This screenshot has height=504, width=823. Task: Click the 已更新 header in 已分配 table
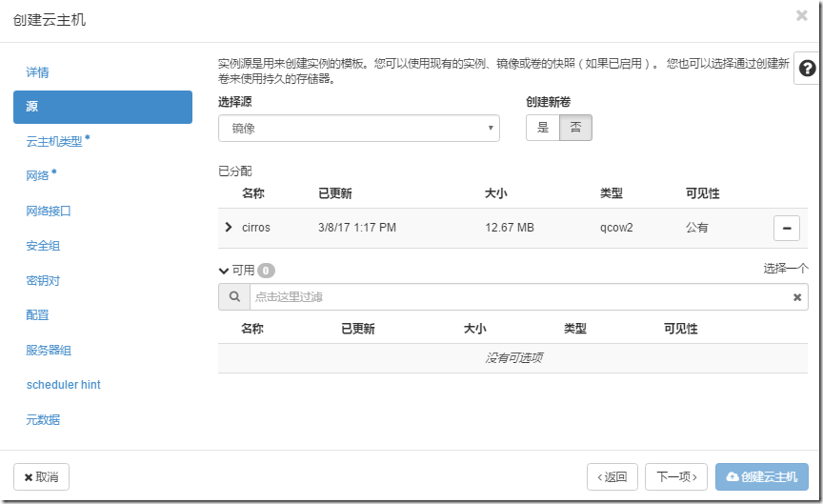(x=335, y=193)
